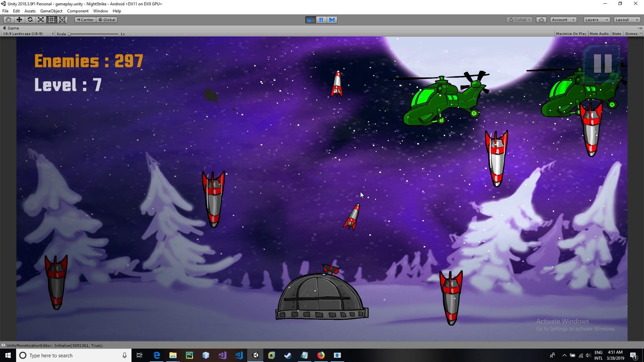Pause play mode in the editor
Screen dimensions: 644x362
[x=321, y=20]
